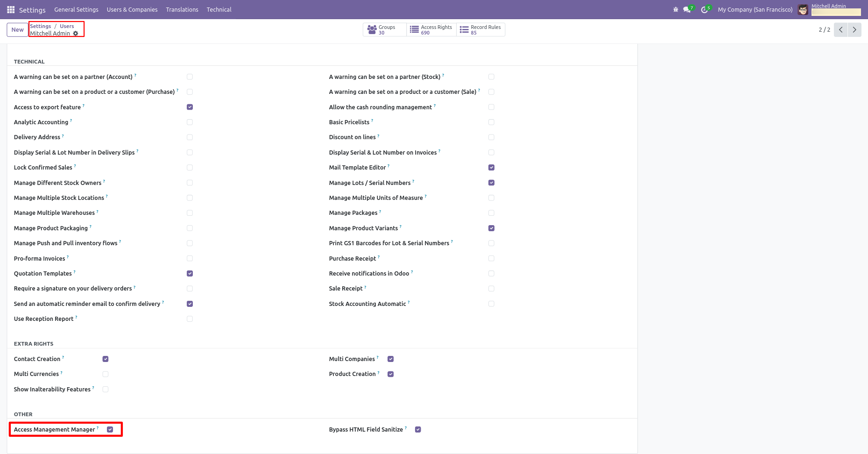The height and width of the screenshot is (454, 868).
Task: Uncheck Bypass HTML Field Sanitize
Action: pyautogui.click(x=418, y=429)
